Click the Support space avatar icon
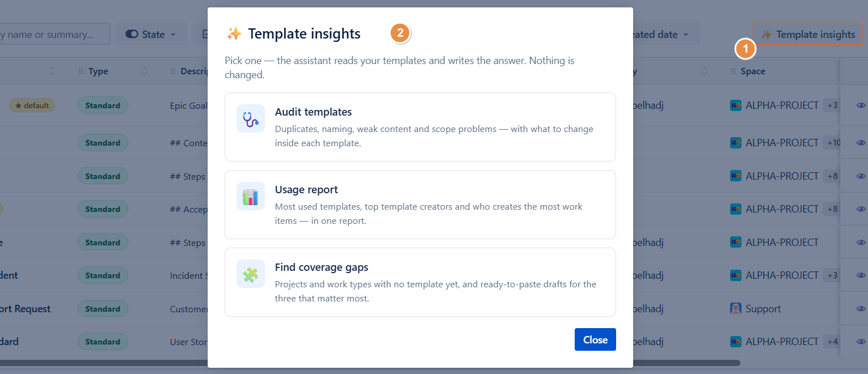 [736, 309]
